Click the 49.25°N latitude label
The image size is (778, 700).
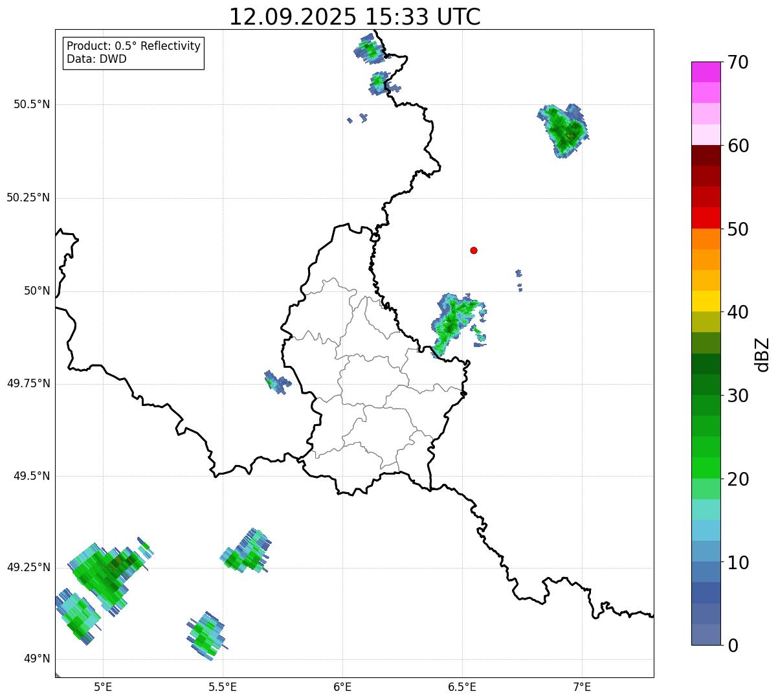coord(28,567)
